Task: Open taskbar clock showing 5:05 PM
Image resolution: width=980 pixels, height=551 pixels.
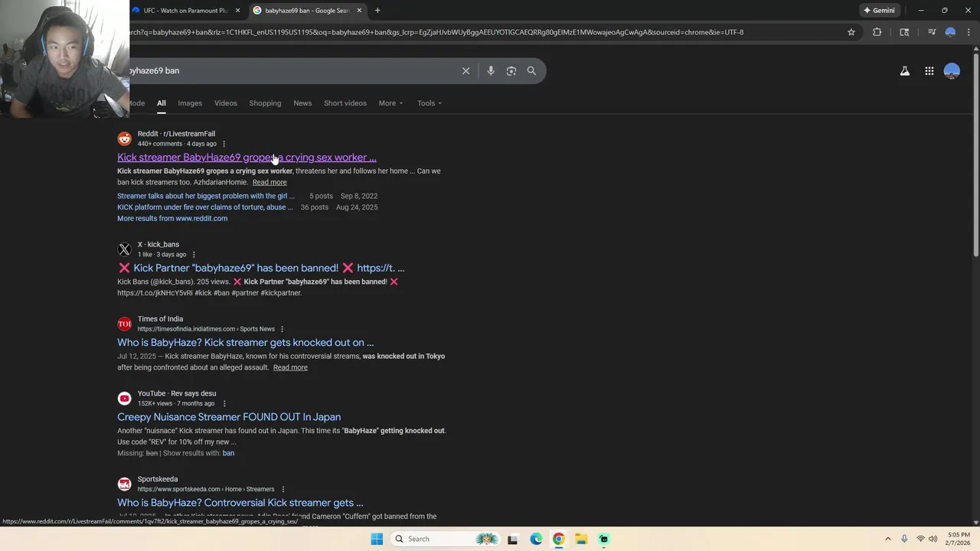Action: (x=959, y=539)
